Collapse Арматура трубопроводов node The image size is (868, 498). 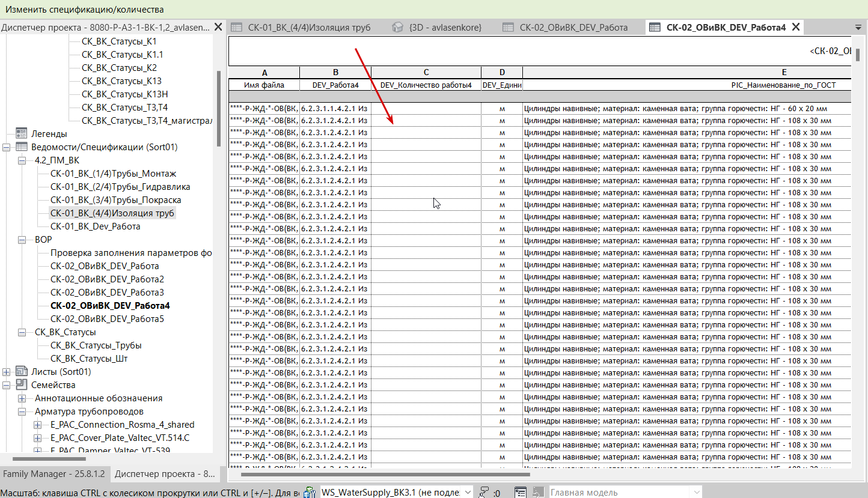pos(22,411)
